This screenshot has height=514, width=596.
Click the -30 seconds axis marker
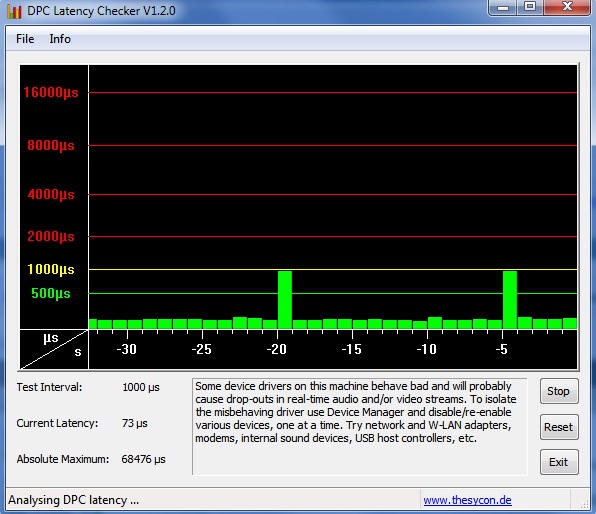[126, 349]
